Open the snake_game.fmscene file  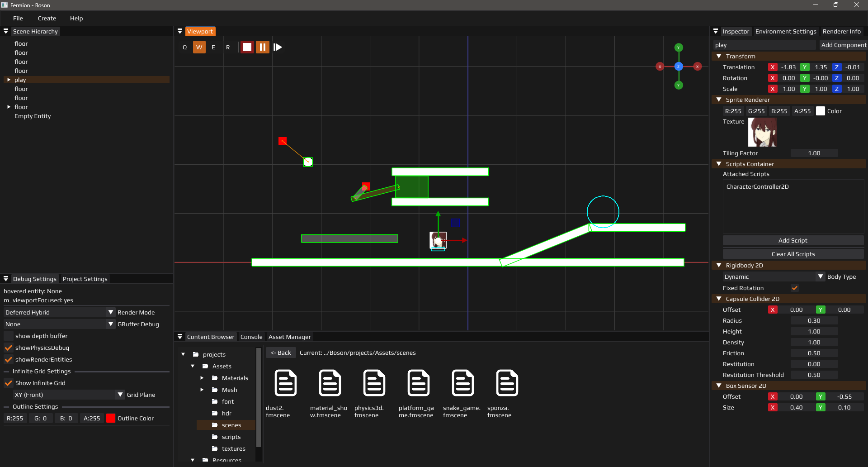(x=463, y=383)
